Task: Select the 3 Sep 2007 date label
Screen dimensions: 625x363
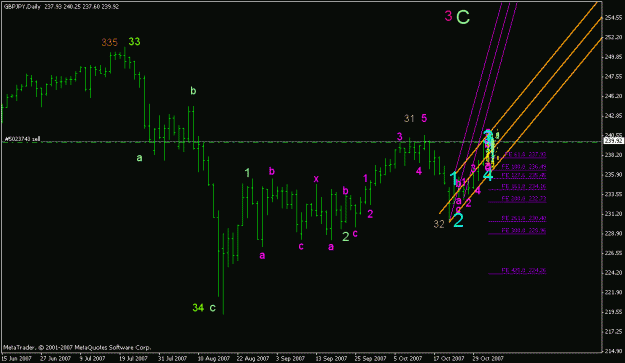Action: coord(291,358)
